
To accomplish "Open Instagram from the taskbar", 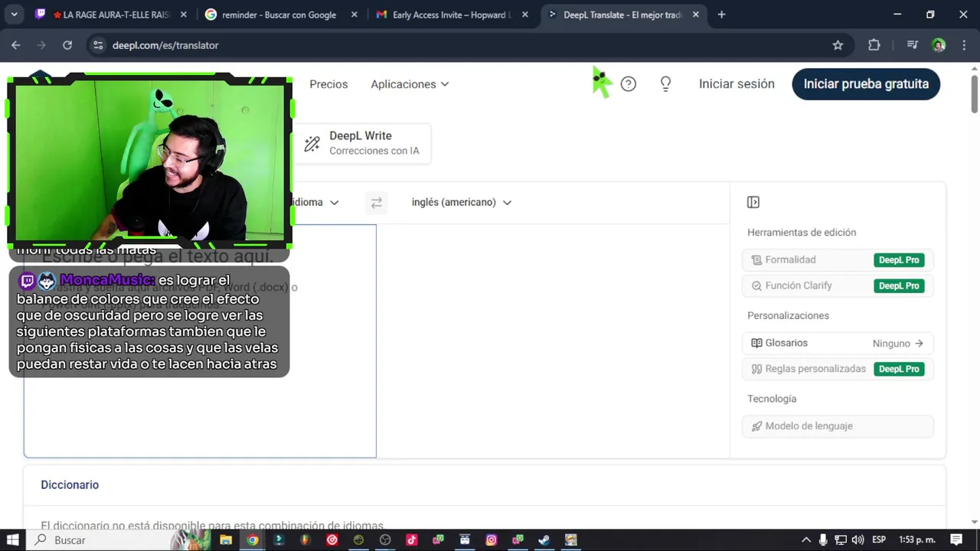I will point(492,540).
